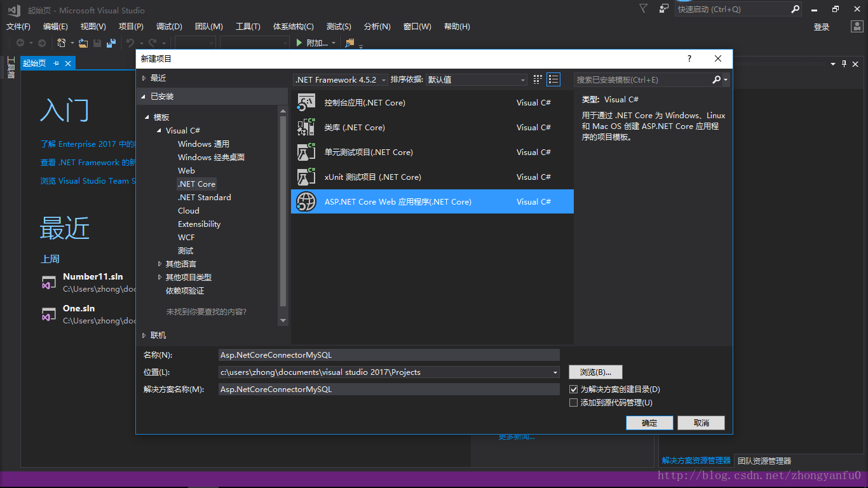Open the 排序依据 默认值 sort dropdown
The height and width of the screenshot is (488, 868).
point(477,79)
